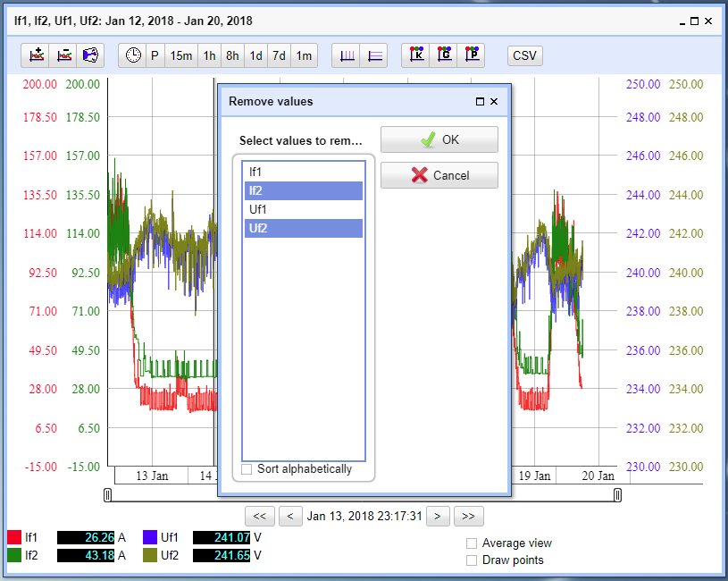Deselect Uf2 in the values list

(304, 229)
